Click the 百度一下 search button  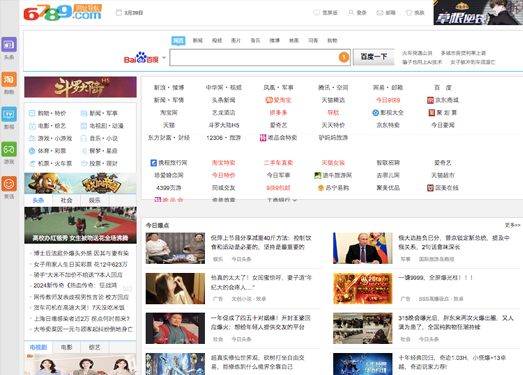pos(374,57)
